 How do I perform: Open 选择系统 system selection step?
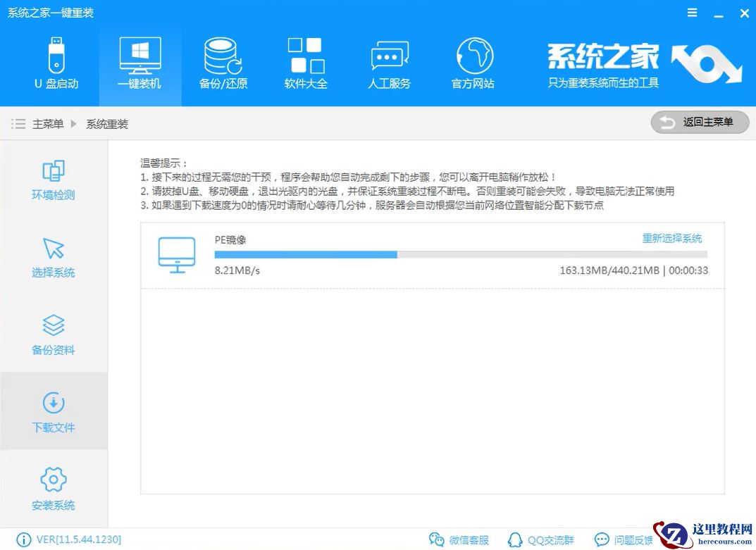(53, 256)
